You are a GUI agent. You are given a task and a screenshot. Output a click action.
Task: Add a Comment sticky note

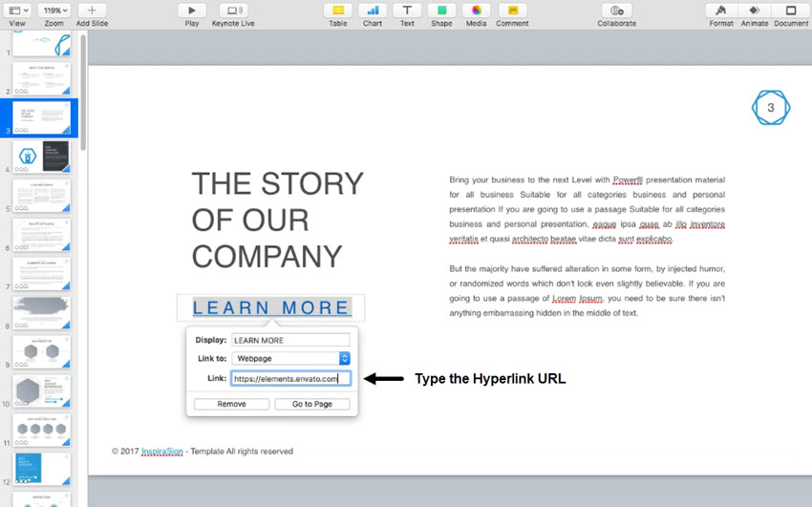point(512,10)
